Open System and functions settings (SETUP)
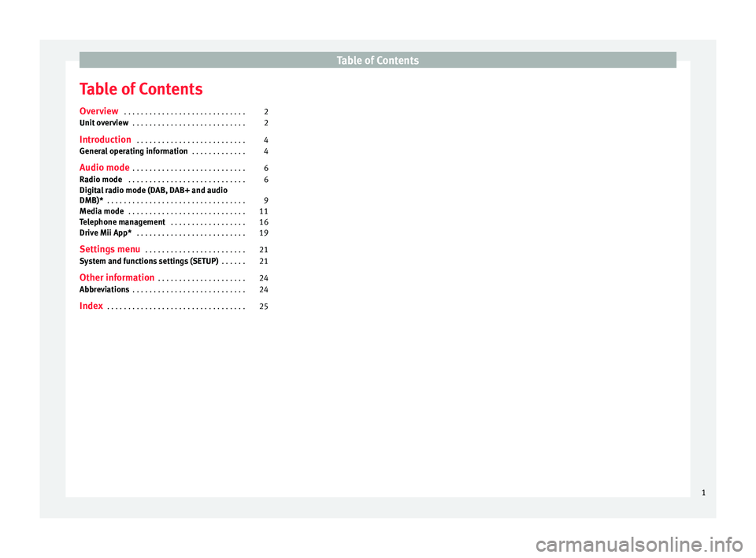756x558 pixels. tap(149, 261)
